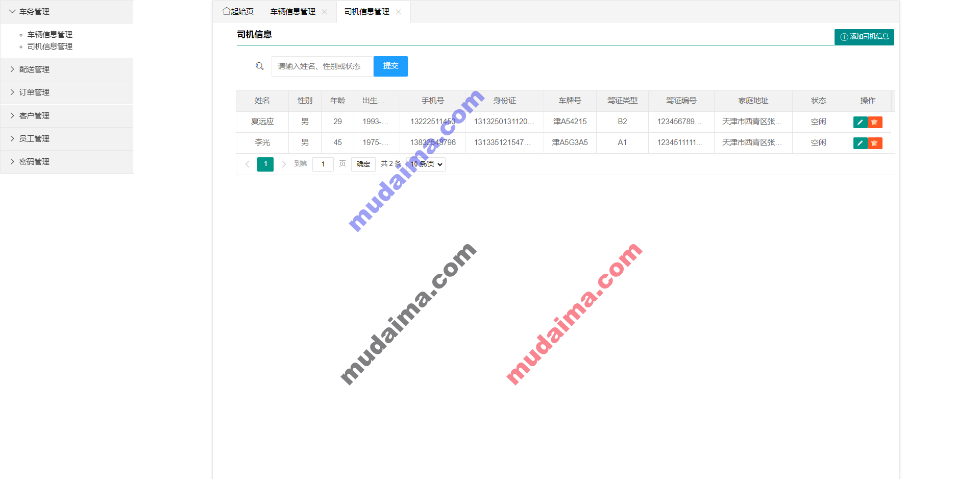The height and width of the screenshot is (479, 980).
Task: Click age cell 29
Action: coord(338,122)
